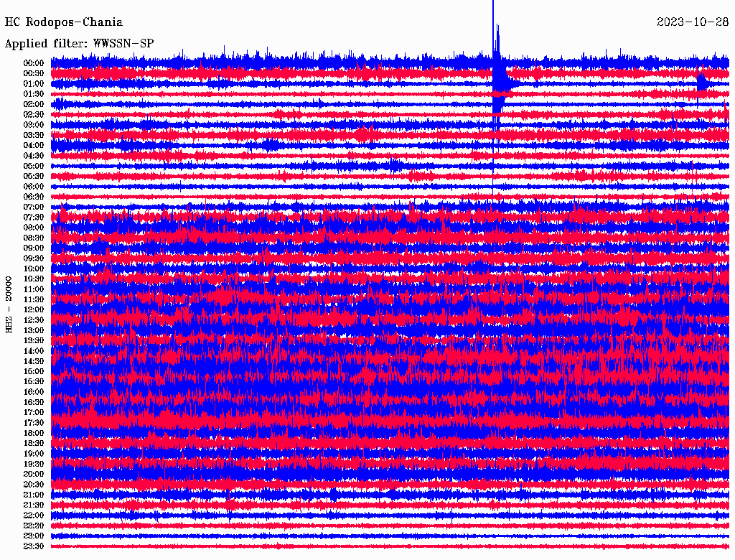
Task: Select the 04:30 time row label
Action: pyautogui.click(x=34, y=156)
